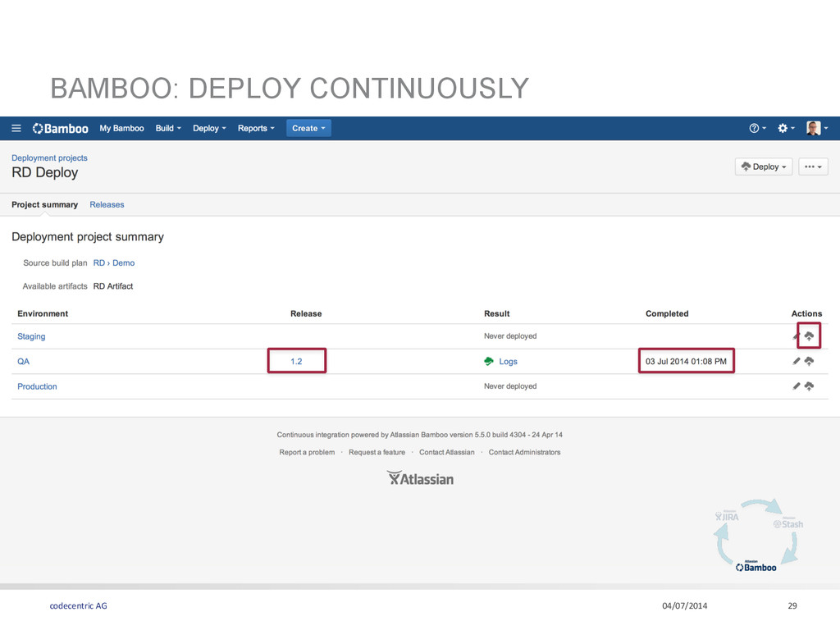The width and height of the screenshot is (840, 630).
Task: Click the green deployment success icon for QA
Action: coord(489,362)
